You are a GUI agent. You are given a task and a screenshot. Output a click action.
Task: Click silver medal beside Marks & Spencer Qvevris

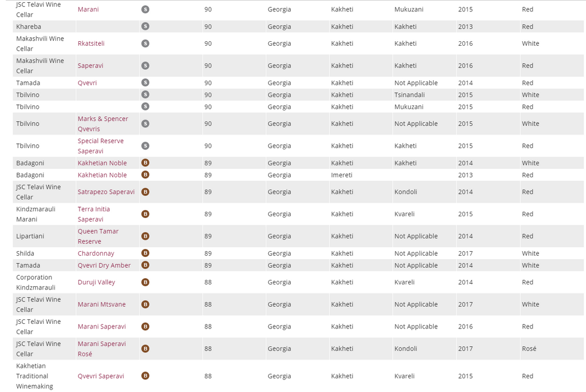pos(145,124)
